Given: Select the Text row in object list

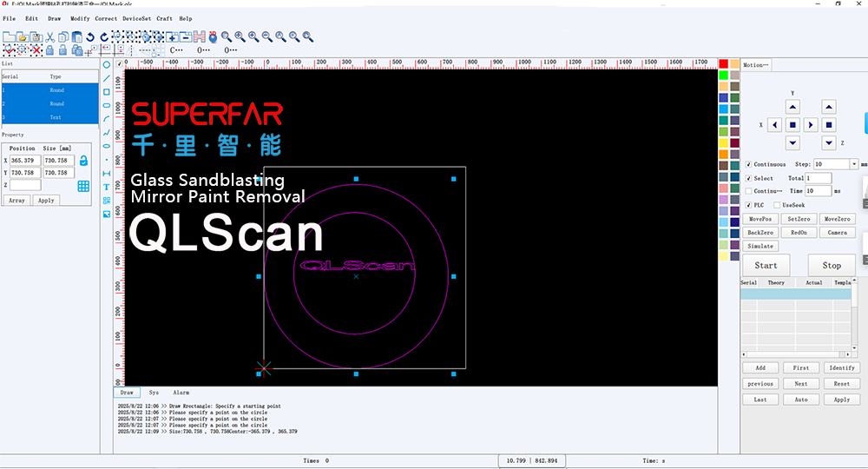Looking at the screenshot, I should [x=49, y=117].
